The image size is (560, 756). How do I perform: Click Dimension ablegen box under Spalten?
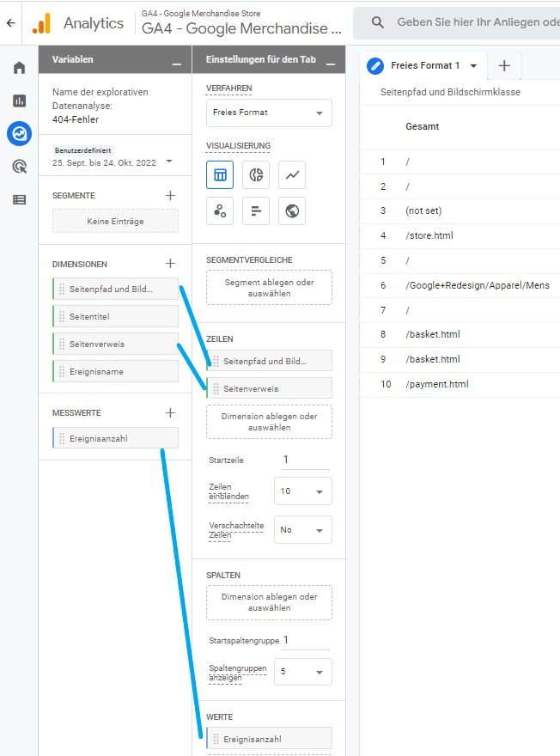point(269,602)
